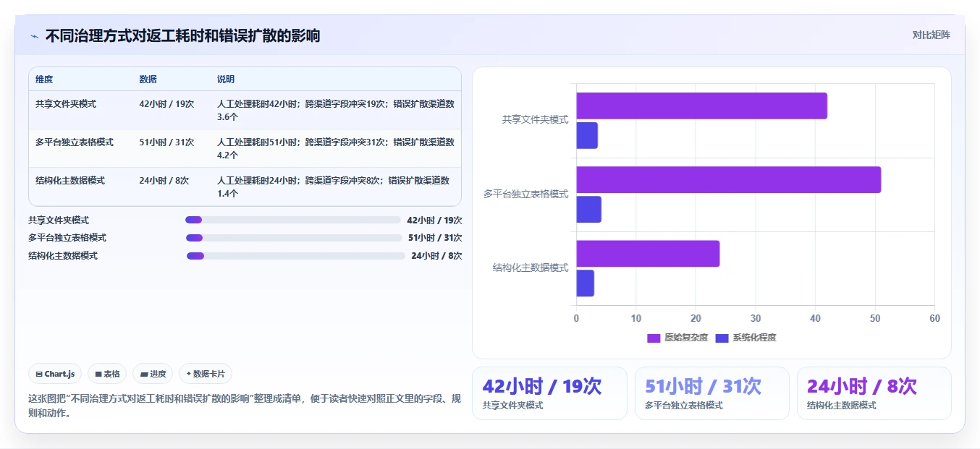Select the 进度 chip

[153, 374]
